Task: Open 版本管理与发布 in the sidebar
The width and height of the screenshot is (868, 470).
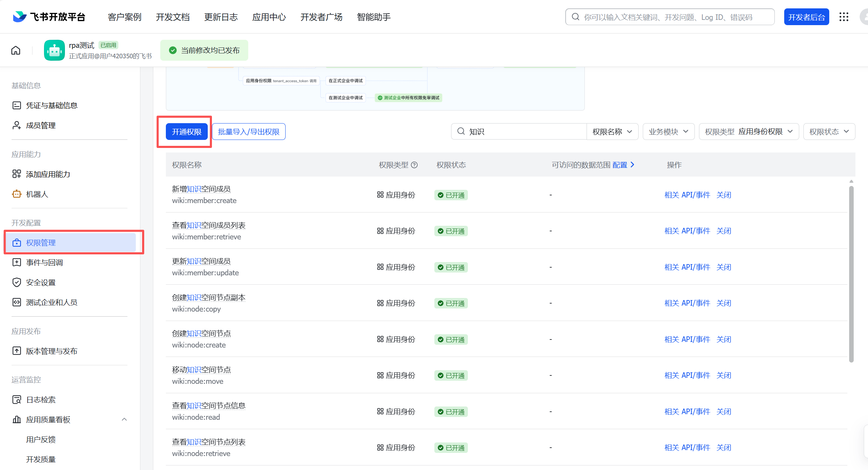Action: tap(51, 351)
